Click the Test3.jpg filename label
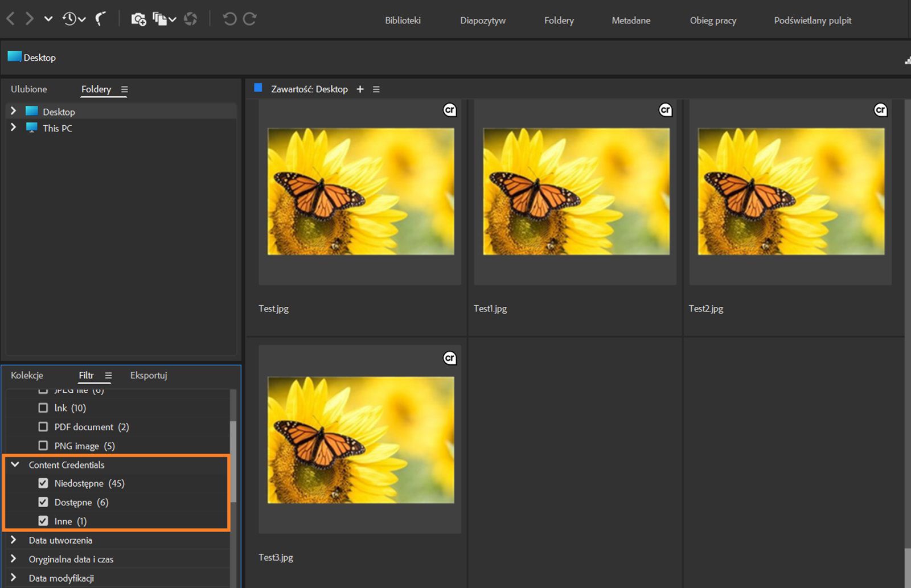911x588 pixels. [x=276, y=557]
